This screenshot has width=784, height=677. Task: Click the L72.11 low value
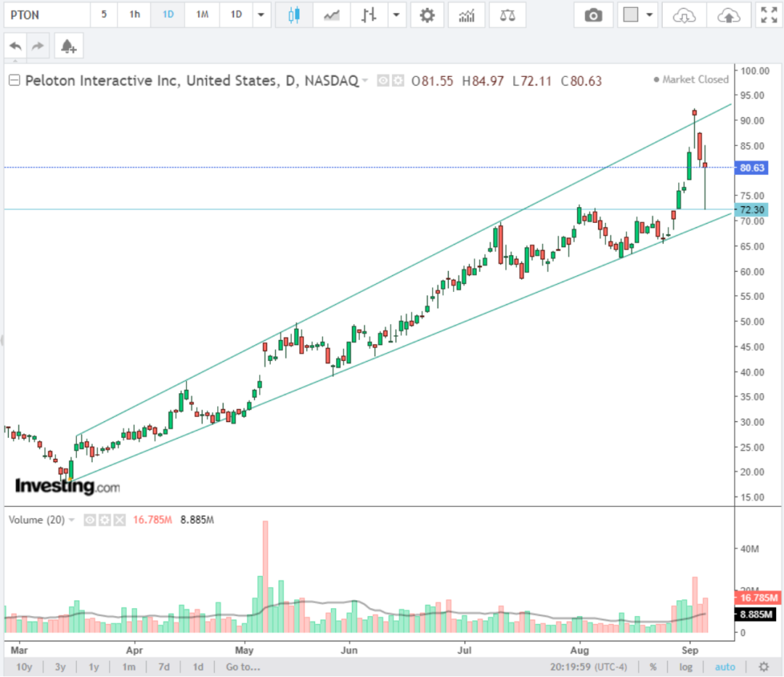point(531,81)
